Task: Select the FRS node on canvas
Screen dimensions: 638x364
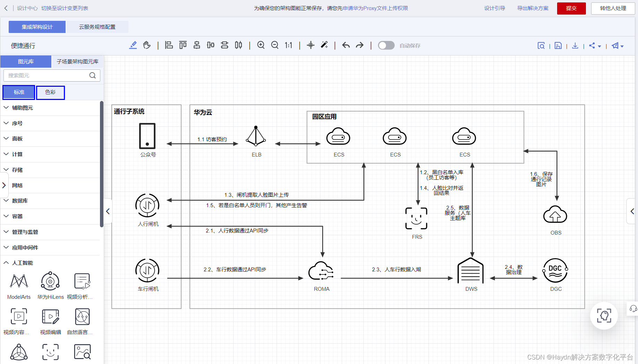Action: (417, 218)
